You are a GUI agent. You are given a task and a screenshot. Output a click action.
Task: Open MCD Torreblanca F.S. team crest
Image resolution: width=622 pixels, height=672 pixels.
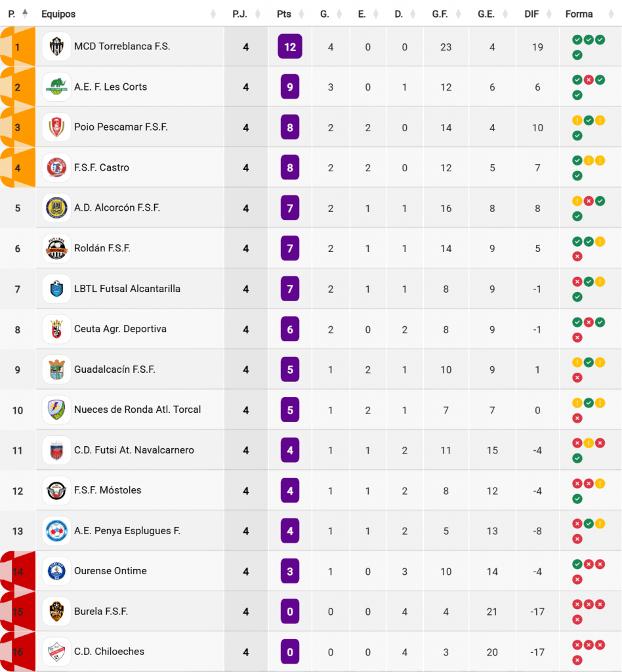coord(56,47)
